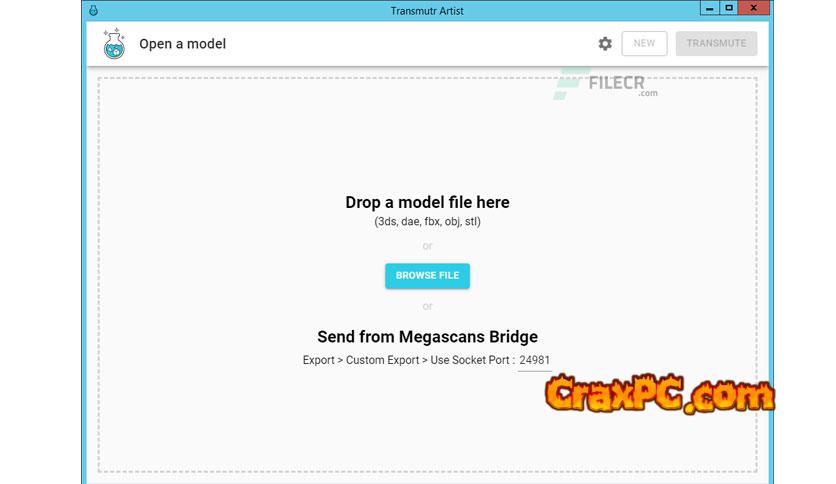
Task: Click the 'Export > Custom Export > Use Socket Port' text
Action: [x=408, y=360]
